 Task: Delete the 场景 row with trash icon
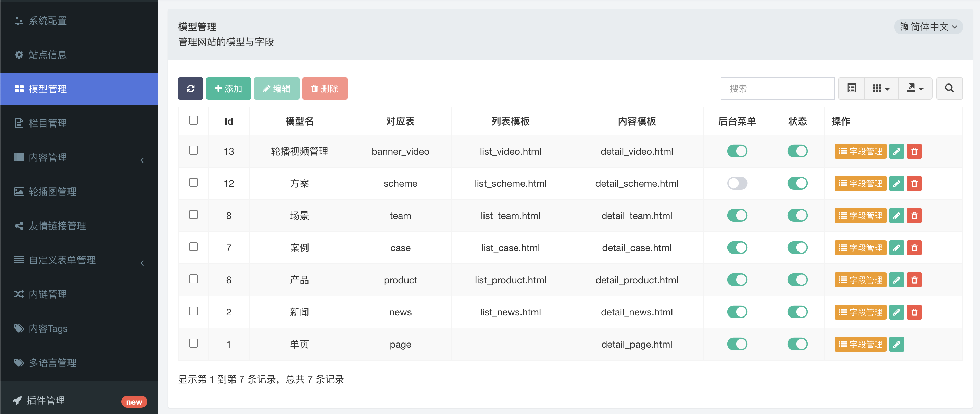[914, 216]
